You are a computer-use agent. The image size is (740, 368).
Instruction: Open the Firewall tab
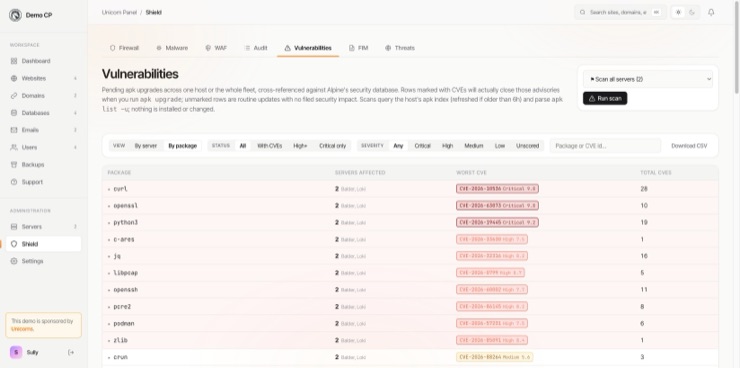pyautogui.click(x=124, y=48)
